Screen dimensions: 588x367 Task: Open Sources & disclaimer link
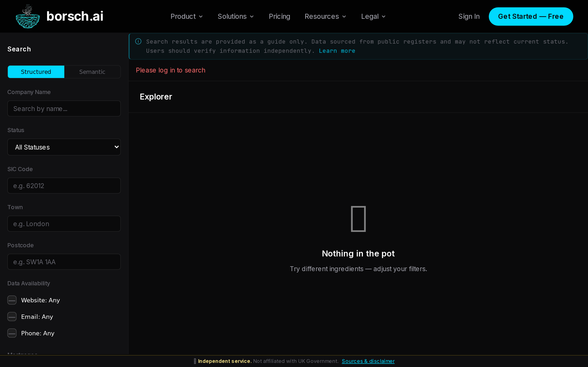click(x=368, y=361)
